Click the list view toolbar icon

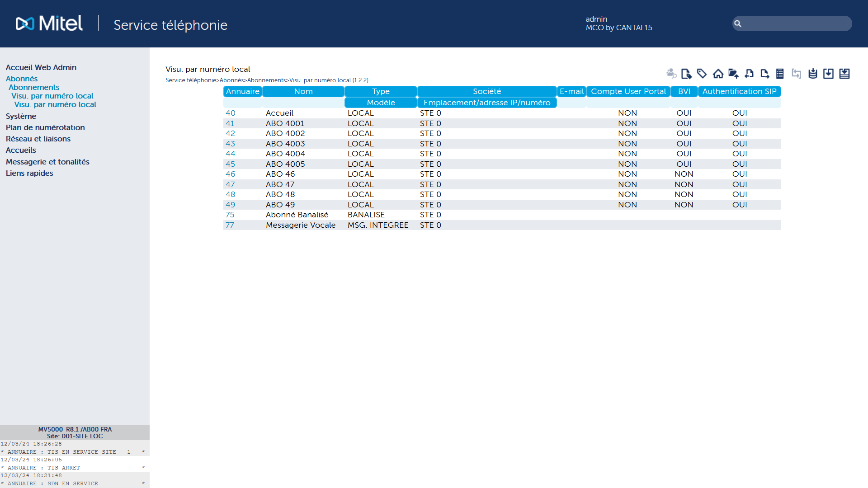(x=780, y=73)
